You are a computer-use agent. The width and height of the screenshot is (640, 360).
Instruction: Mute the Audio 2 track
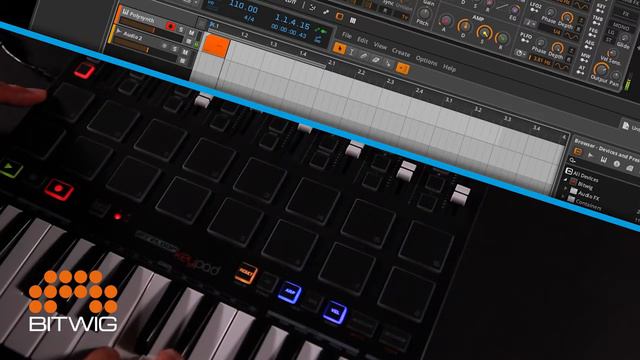click(x=185, y=52)
